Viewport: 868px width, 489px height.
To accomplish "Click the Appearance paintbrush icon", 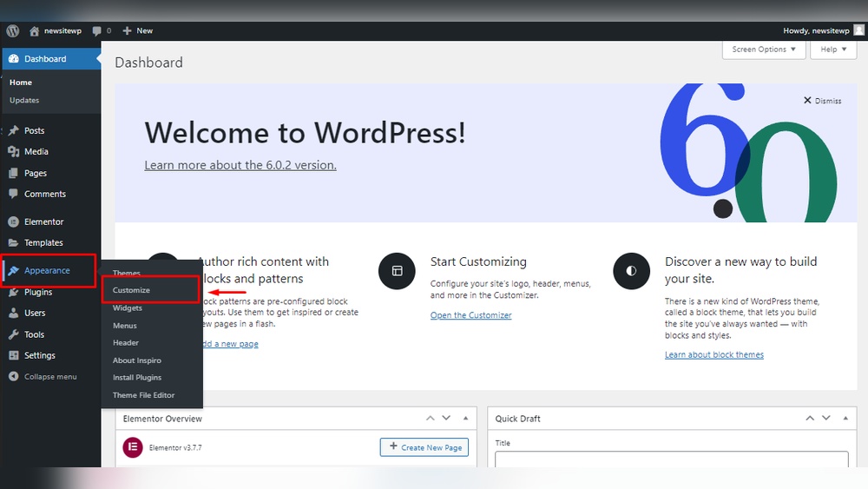I will (13, 271).
